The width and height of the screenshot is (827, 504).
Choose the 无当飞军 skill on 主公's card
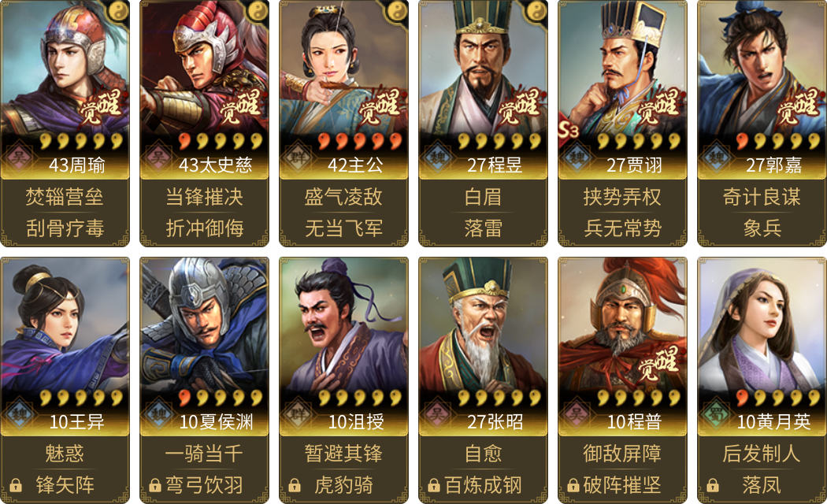[344, 228]
